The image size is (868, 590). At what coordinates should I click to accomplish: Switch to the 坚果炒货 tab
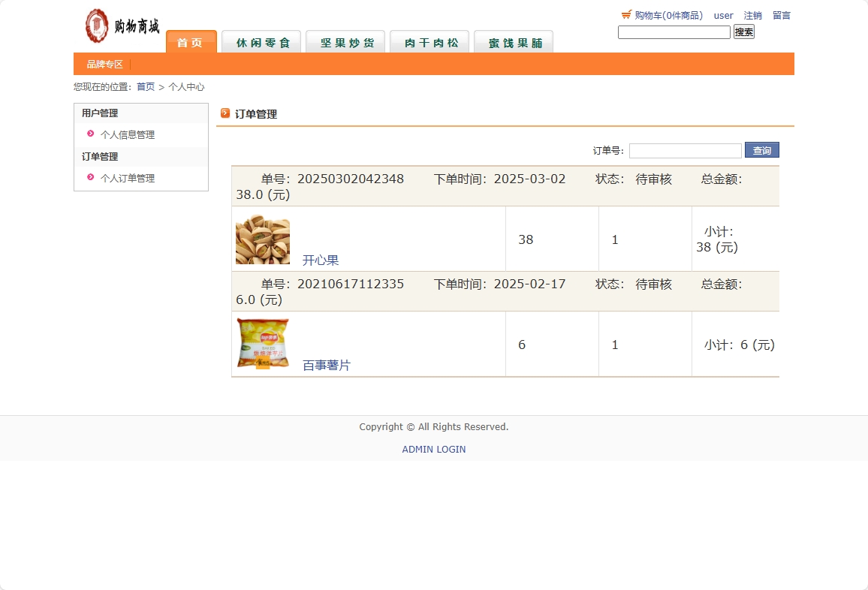(x=345, y=43)
